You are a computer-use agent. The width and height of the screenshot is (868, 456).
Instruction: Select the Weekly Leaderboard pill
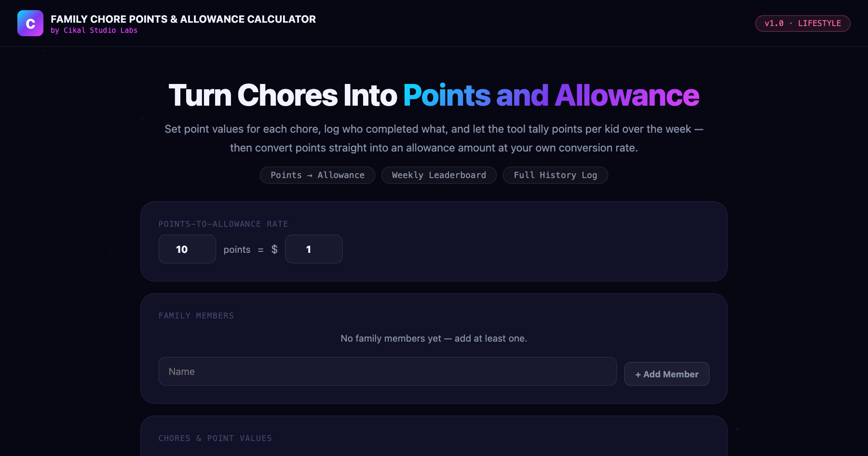pos(439,175)
